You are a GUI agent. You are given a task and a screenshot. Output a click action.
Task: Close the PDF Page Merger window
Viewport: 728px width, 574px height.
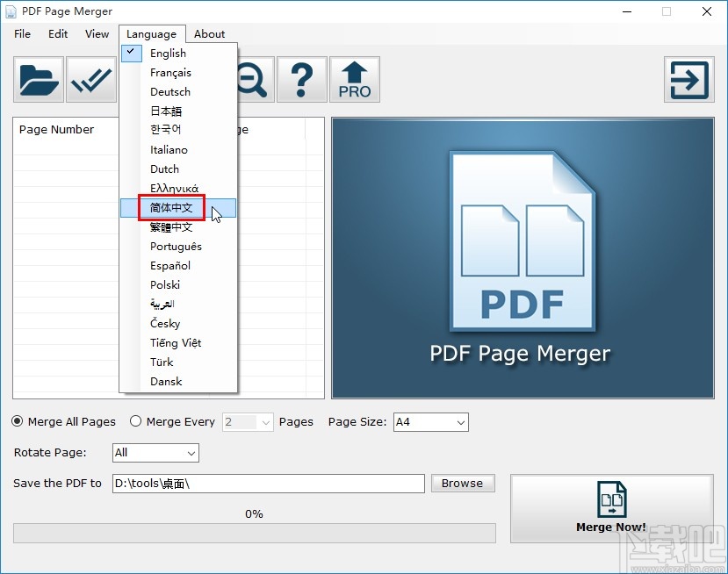coord(707,11)
